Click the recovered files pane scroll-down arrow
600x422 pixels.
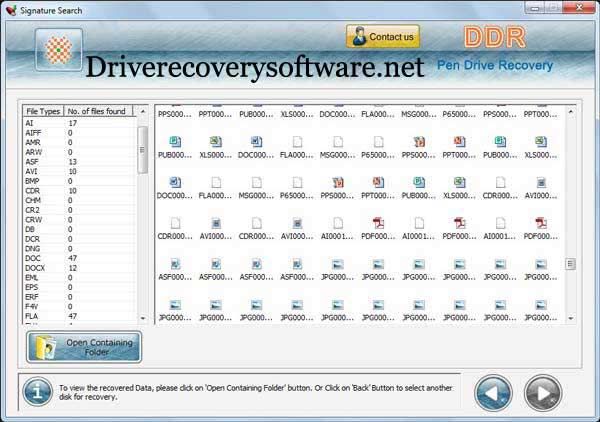pyautogui.click(x=571, y=318)
